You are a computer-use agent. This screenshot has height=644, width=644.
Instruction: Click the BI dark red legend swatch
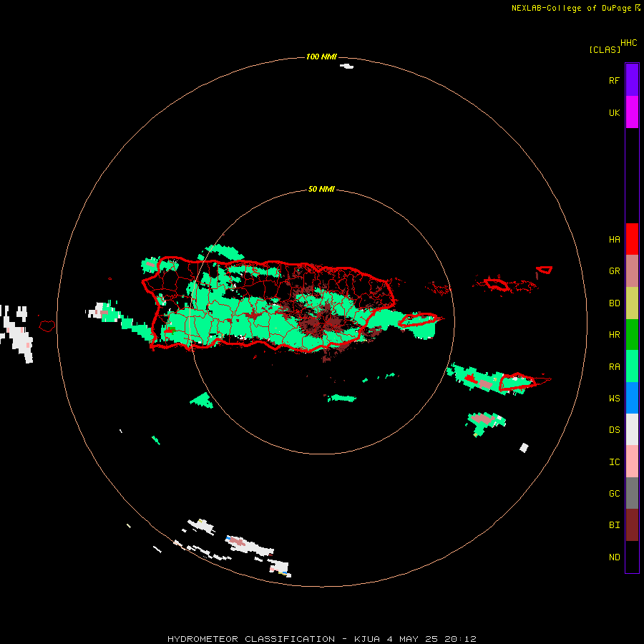pos(632,525)
